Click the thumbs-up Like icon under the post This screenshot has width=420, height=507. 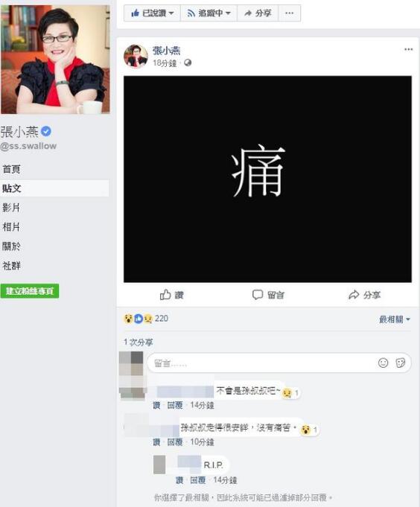pyautogui.click(x=165, y=295)
